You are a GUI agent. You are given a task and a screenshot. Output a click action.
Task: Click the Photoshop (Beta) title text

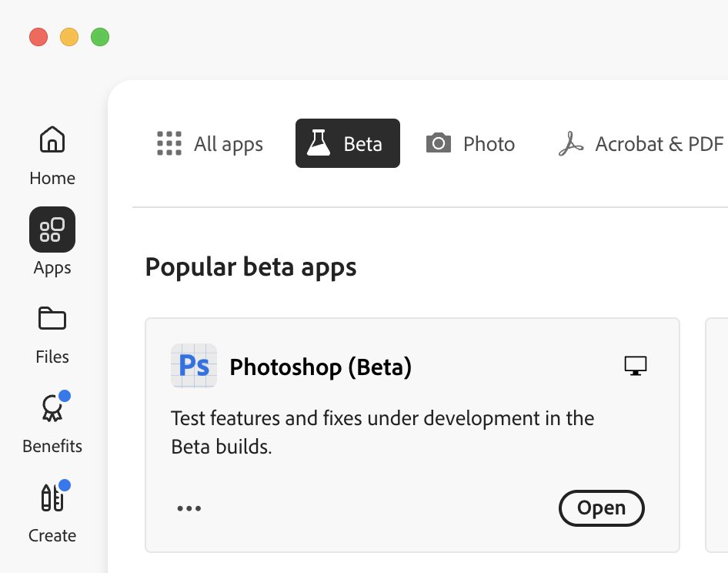pos(320,367)
